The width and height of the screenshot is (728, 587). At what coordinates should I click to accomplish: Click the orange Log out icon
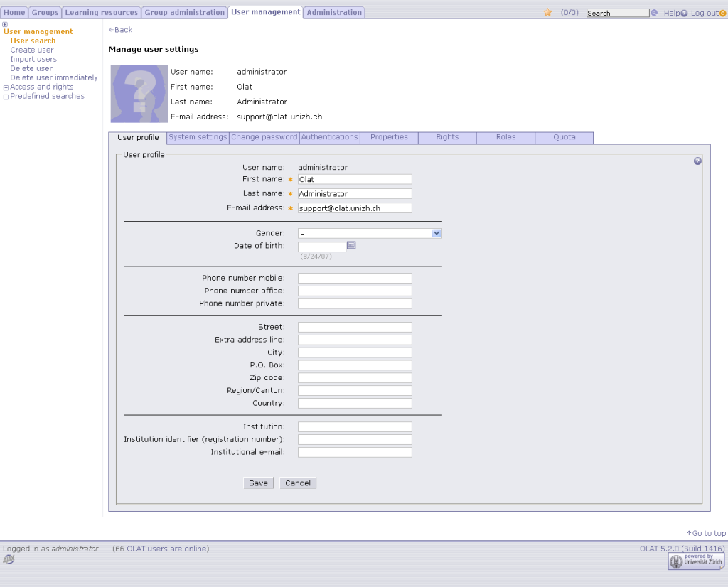722,14
